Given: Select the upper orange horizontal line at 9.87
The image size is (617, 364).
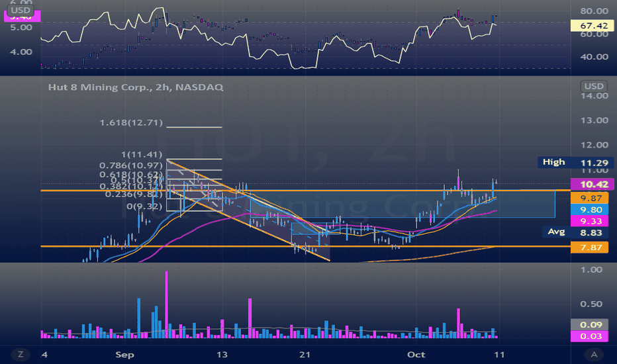Looking at the screenshot, I should pos(305,191).
